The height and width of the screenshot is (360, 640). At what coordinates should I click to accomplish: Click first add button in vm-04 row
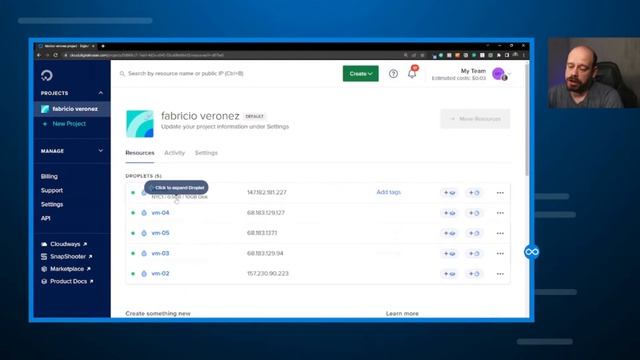coord(449,213)
